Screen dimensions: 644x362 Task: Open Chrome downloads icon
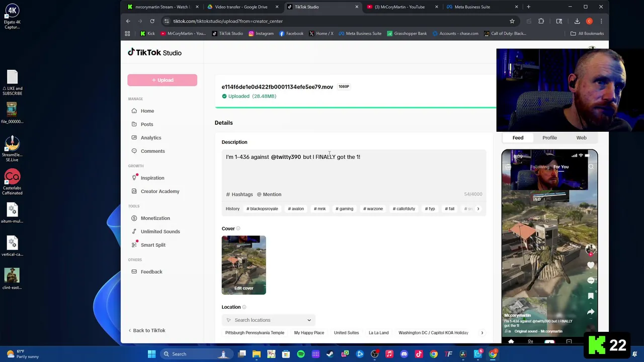tap(577, 21)
